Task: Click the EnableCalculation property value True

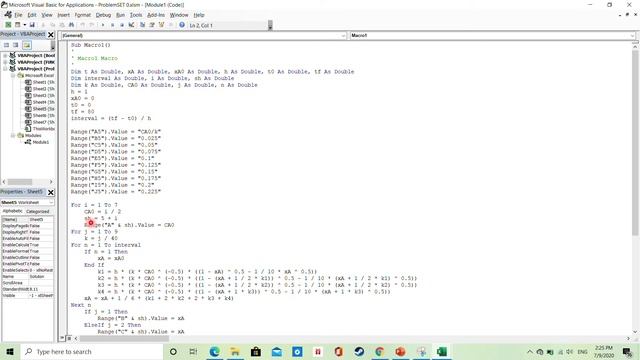Action: click(x=41, y=245)
